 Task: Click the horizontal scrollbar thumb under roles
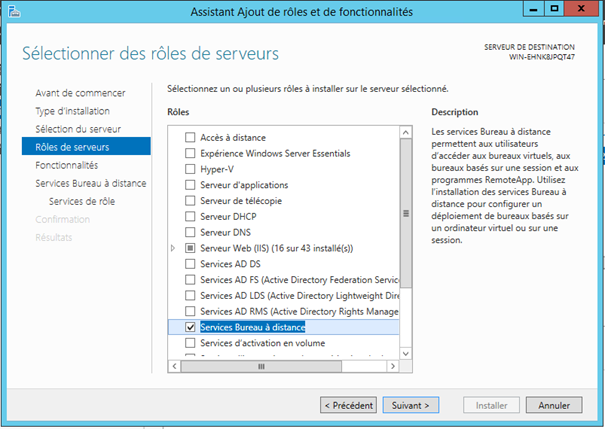[x=260, y=366]
